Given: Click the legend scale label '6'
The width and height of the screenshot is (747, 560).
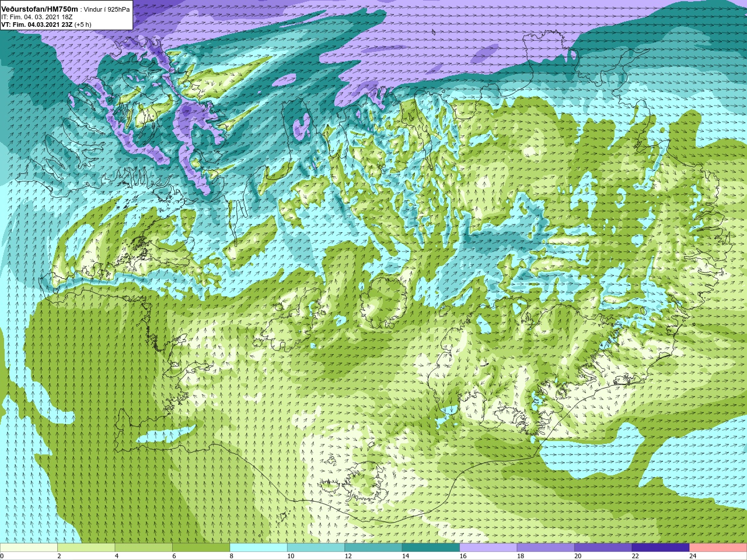Looking at the screenshot, I should click(x=174, y=556).
